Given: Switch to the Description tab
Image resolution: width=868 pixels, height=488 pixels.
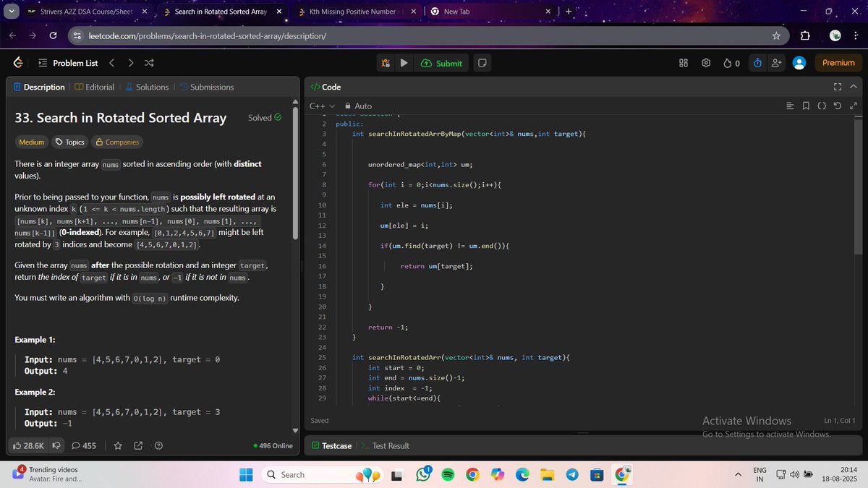Looking at the screenshot, I should (39, 87).
